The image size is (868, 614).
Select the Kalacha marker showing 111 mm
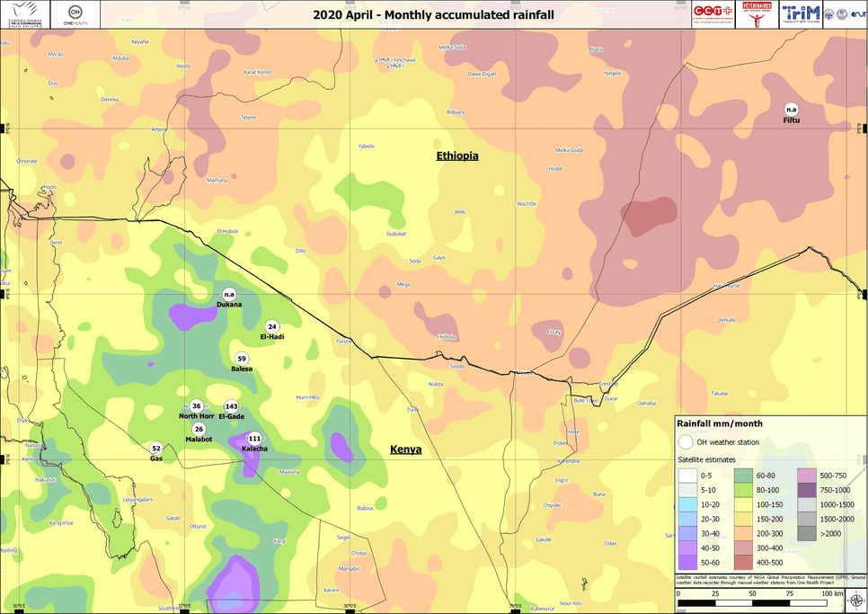[x=253, y=438]
